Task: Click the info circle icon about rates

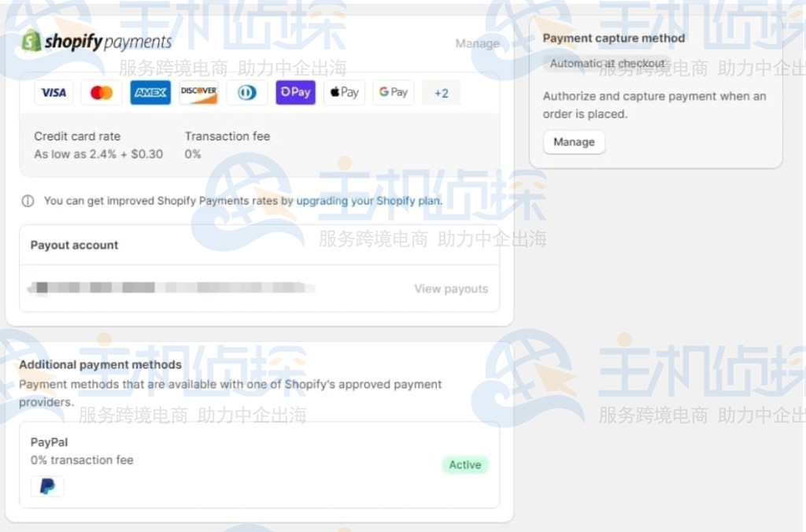Action: 25,201
